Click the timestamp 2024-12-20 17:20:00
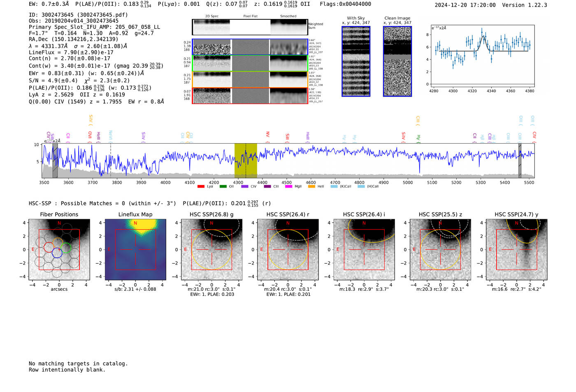Screen dimensions: 576x392 [x=465, y=5]
